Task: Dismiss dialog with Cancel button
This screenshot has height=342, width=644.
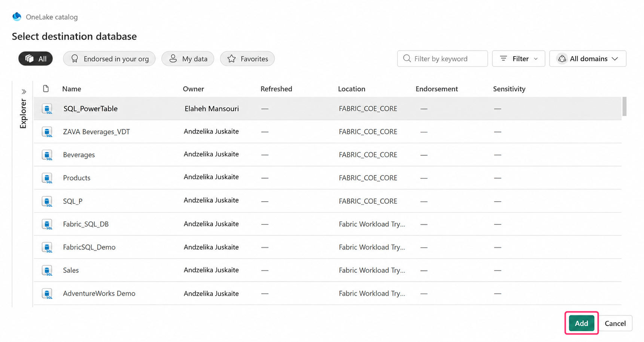Action: [x=615, y=323]
